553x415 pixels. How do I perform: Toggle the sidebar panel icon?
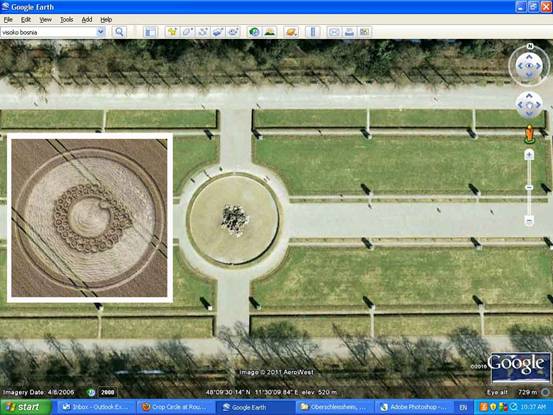(x=150, y=32)
